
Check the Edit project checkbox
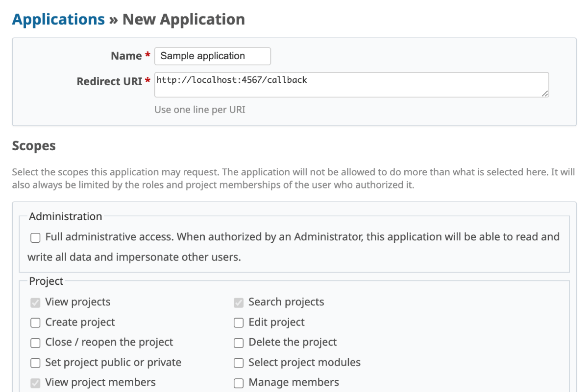pos(239,323)
